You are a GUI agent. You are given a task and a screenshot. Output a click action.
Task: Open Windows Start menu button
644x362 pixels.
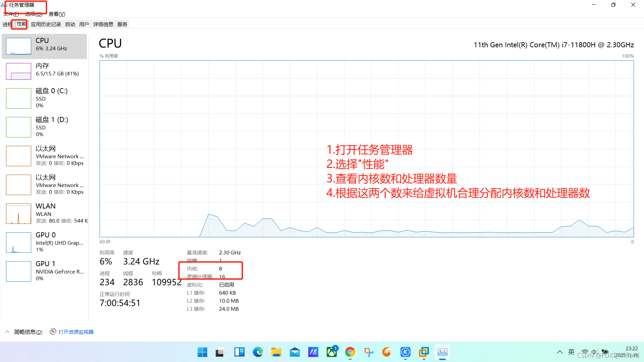click(x=202, y=352)
